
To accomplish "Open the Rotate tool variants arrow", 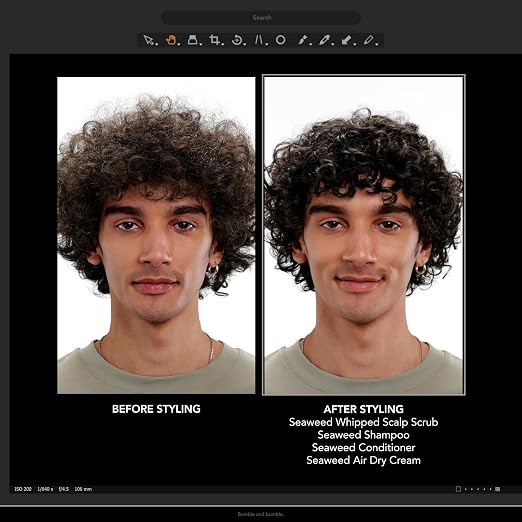I will pyautogui.click(x=244, y=44).
